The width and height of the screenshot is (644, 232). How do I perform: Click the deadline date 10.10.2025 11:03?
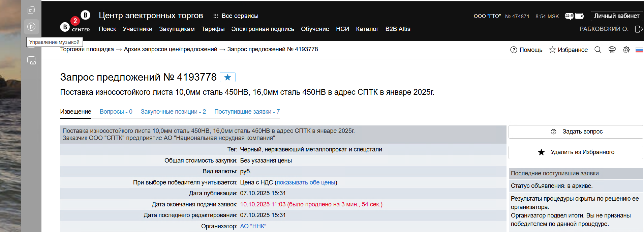[x=263, y=204]
